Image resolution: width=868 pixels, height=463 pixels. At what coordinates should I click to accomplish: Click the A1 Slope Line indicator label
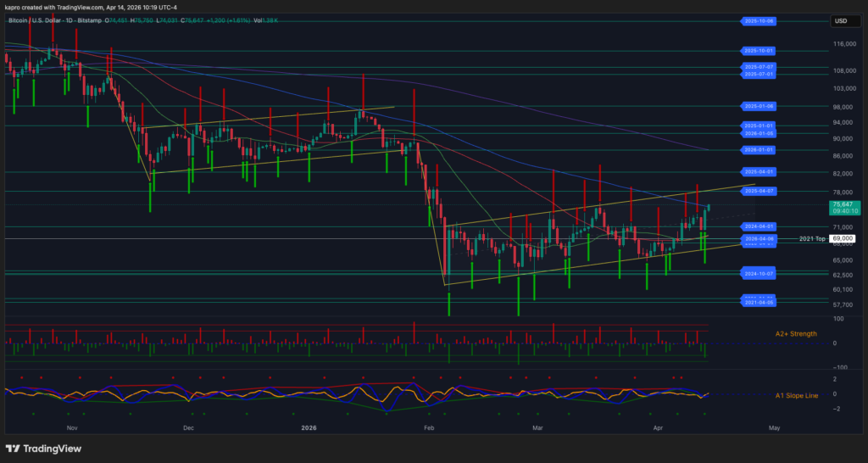pos(796,395)
